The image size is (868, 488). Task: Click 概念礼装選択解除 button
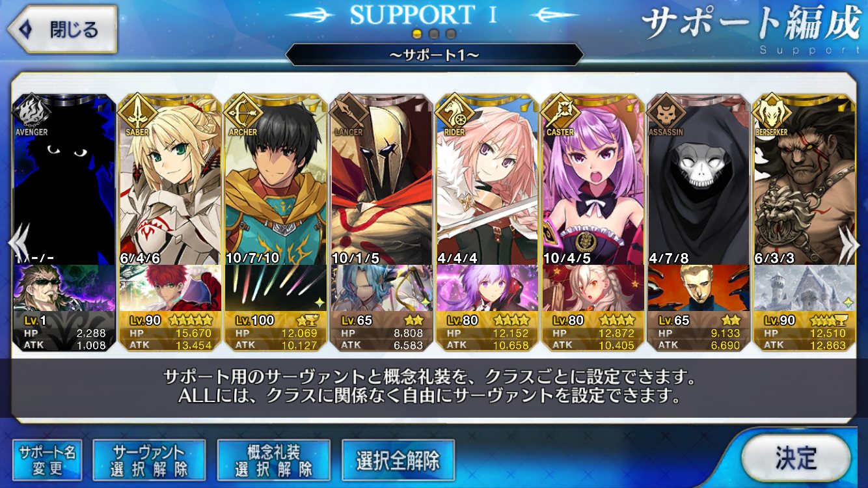(273, 460)
